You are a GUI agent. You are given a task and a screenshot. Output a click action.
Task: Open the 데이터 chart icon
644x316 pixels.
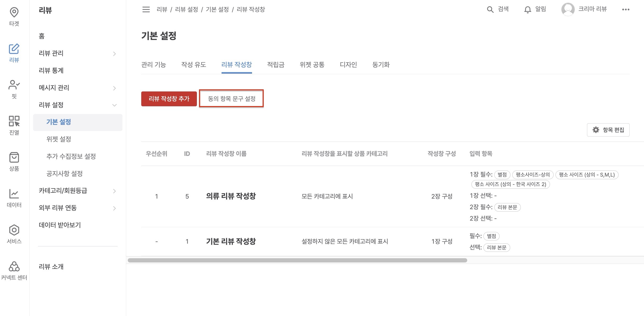pos(14,194)
